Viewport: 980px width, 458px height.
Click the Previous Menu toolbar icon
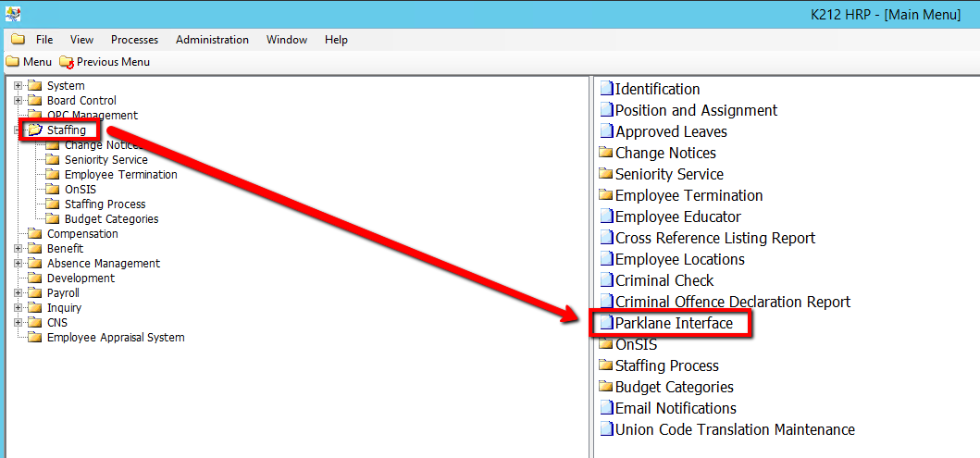pyautogui.click(x=66, y=62)
